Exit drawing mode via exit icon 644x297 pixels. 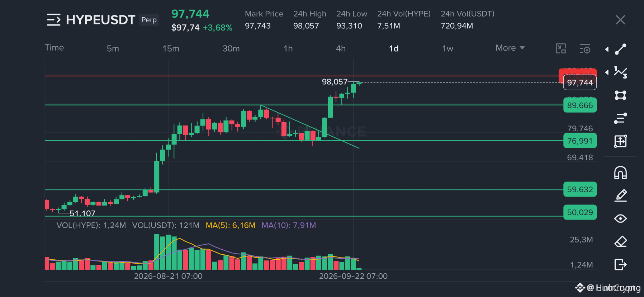tap(620, 264)
